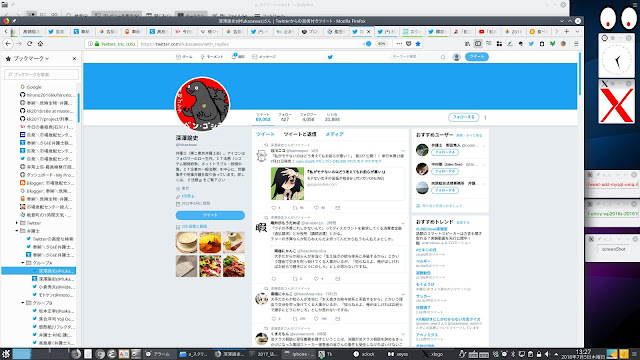Screen dimensions: 640x360
Task: Open the ブックマーク sidebar dropdown
Action: 31,58
